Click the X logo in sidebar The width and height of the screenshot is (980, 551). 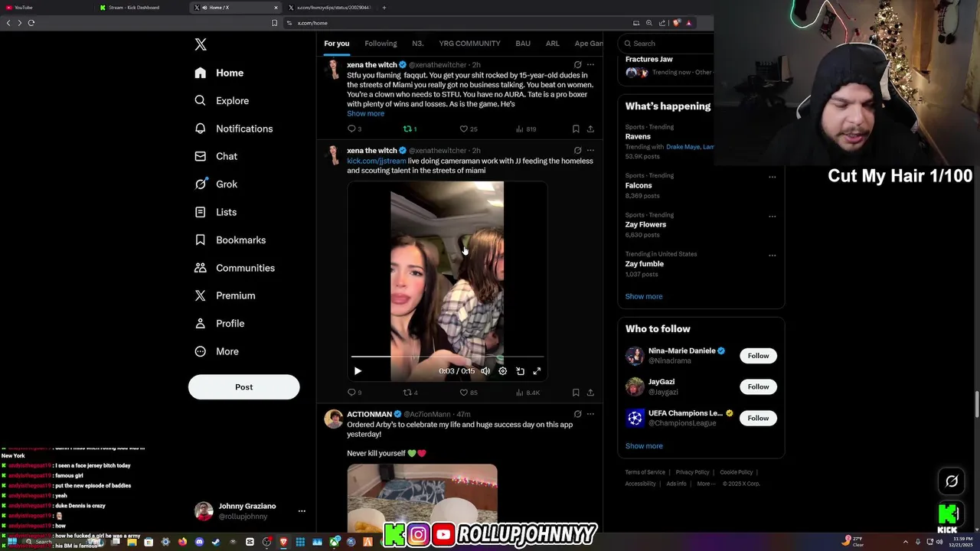coord(201,44)
